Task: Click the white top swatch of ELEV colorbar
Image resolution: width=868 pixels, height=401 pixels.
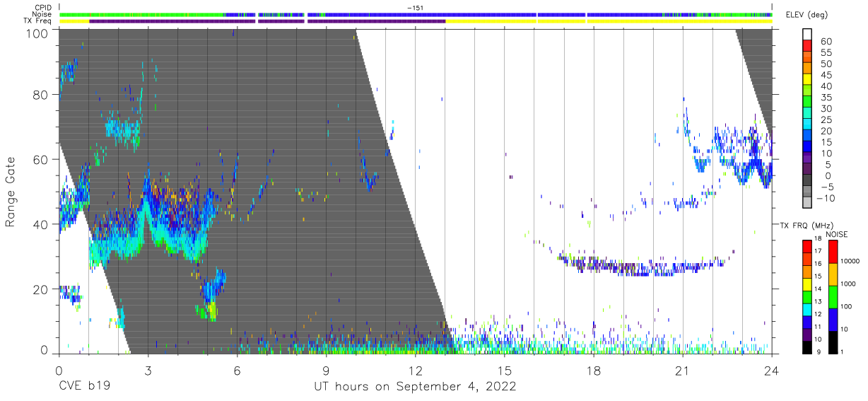Action: (807, 35)
